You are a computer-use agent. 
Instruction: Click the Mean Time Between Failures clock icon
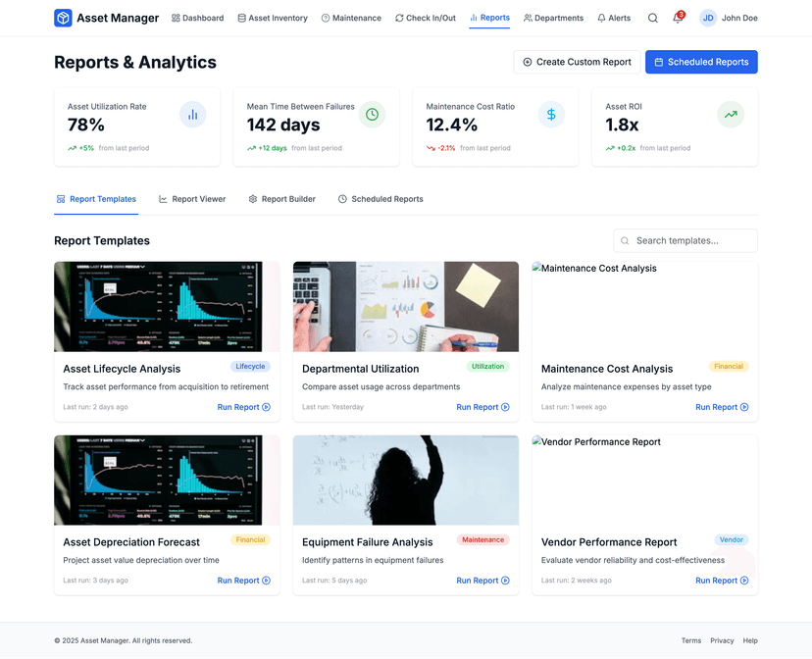coord(372,115)
